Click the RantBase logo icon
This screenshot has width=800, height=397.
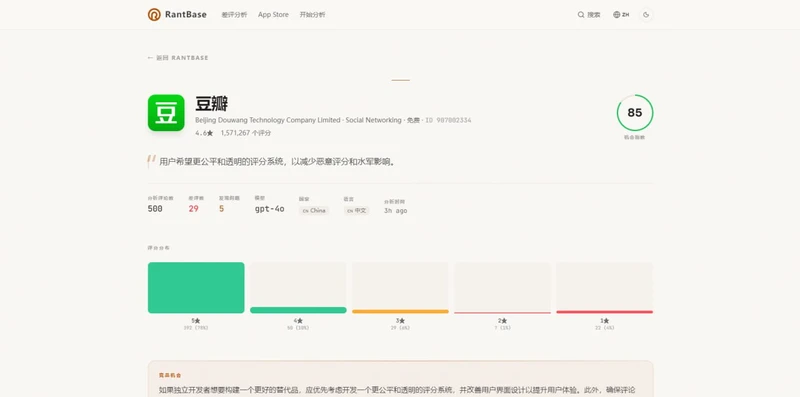(154, 15)
